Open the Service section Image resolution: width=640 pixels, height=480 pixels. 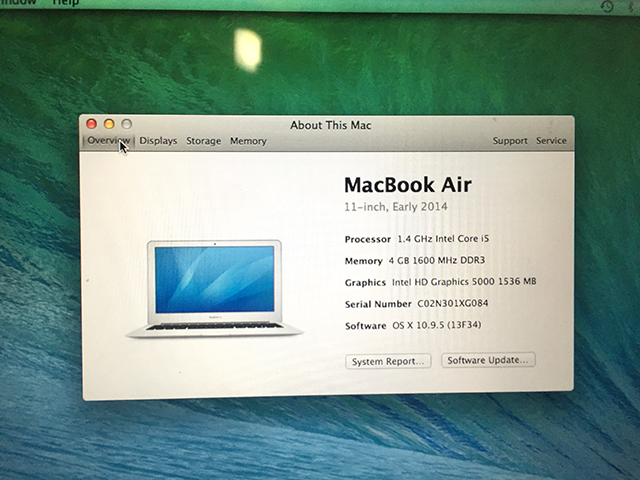tap(551, 140)
